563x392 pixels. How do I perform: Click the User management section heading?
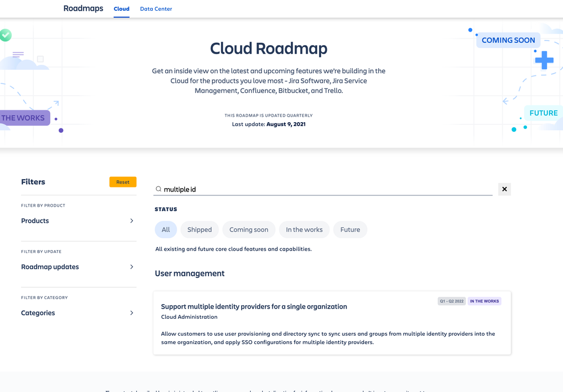189,274
